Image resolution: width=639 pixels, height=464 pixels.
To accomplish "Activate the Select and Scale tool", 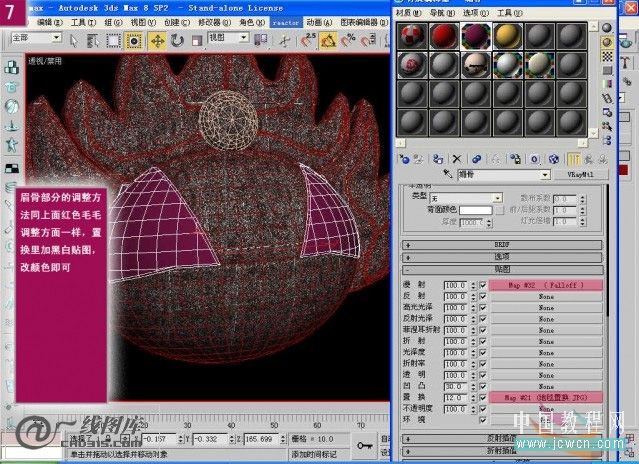I will click(197, 40).
